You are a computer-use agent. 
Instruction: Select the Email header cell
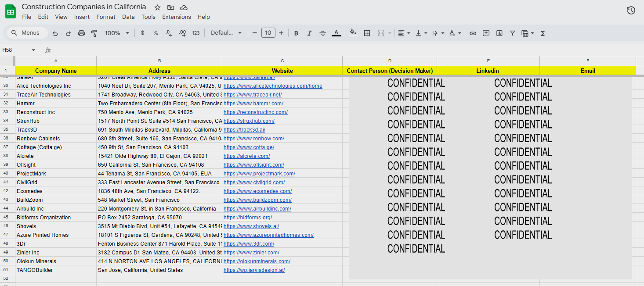(x=588, y=71)
